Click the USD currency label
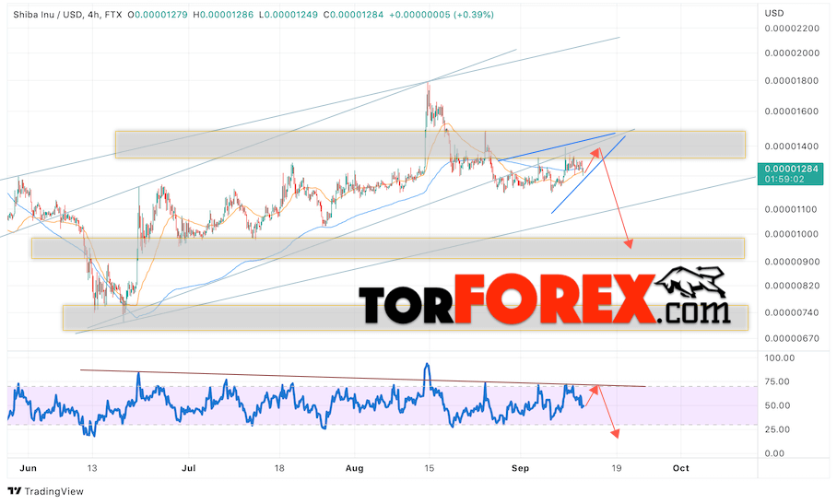Viewport: 837px width, 504px height. coord(774,13)
